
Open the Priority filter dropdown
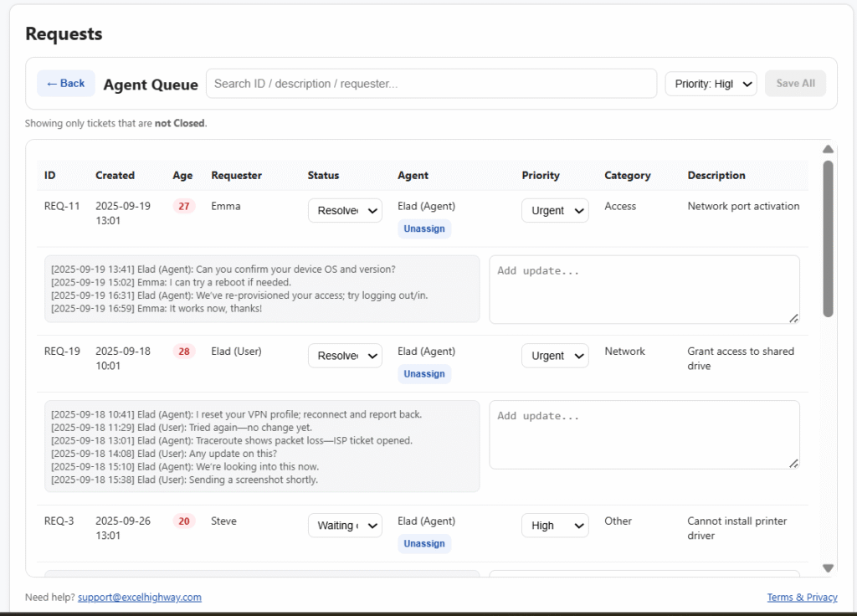(x=711, y=84)
